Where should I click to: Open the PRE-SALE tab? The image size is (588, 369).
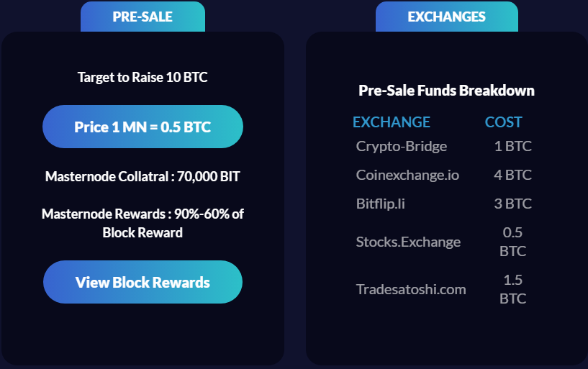pyautogui.click(x=143, y=17)
